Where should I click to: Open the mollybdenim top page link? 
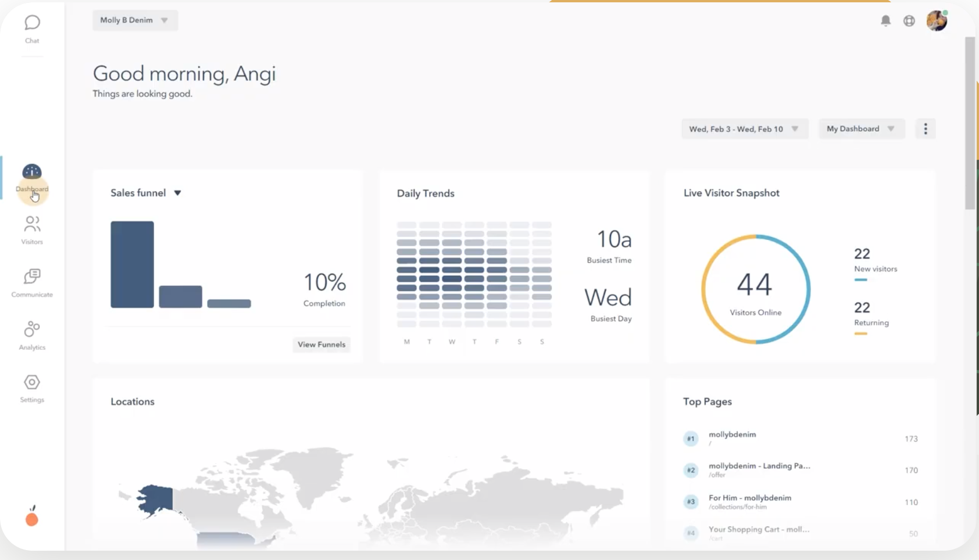click(733, 435)
